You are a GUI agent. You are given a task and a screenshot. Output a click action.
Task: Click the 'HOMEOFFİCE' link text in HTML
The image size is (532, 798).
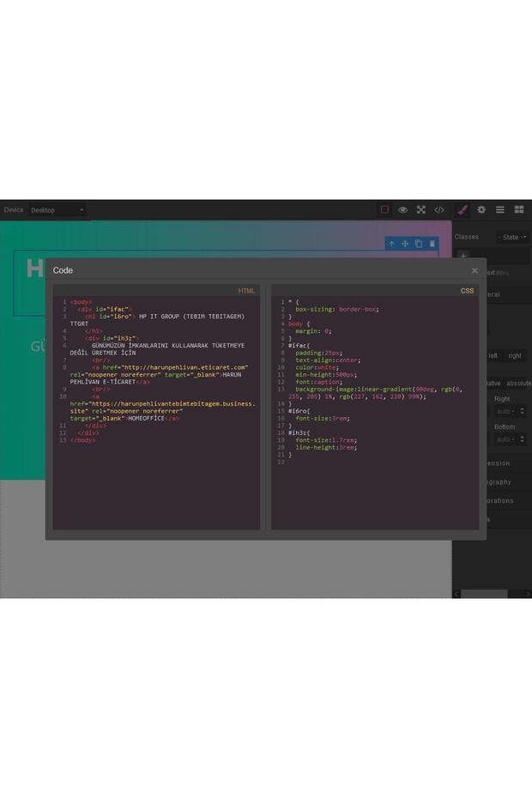(x=146, y=419)
